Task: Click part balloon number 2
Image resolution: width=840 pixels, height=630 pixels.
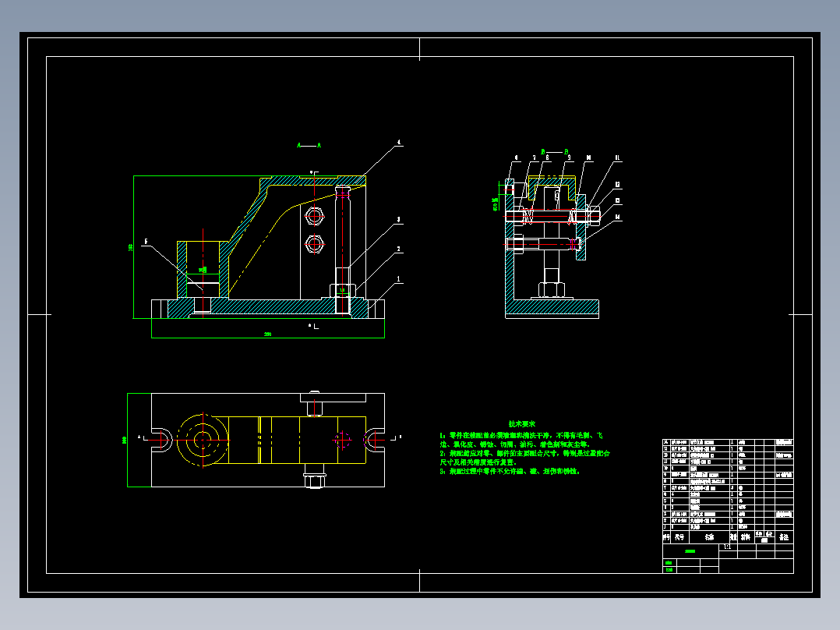Action: pos(399,250)
